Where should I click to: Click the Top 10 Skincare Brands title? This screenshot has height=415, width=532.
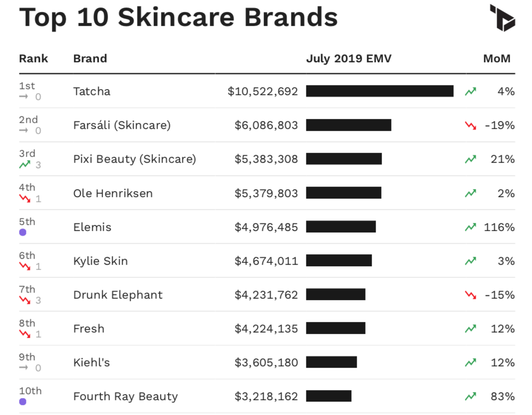pyautogui.click(x=178, y=17)
